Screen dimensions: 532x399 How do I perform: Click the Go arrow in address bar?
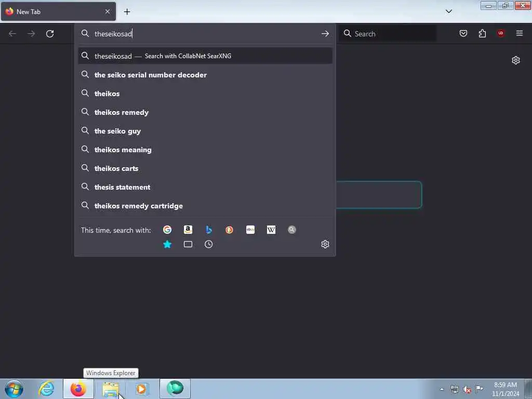click(325, 34)
